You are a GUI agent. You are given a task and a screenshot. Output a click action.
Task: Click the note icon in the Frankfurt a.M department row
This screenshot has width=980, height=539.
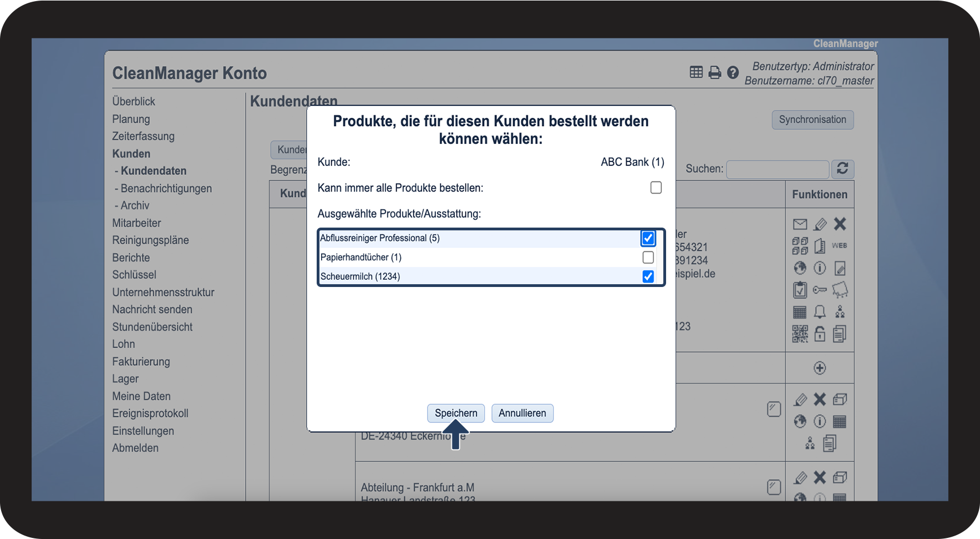coord(774,487)
